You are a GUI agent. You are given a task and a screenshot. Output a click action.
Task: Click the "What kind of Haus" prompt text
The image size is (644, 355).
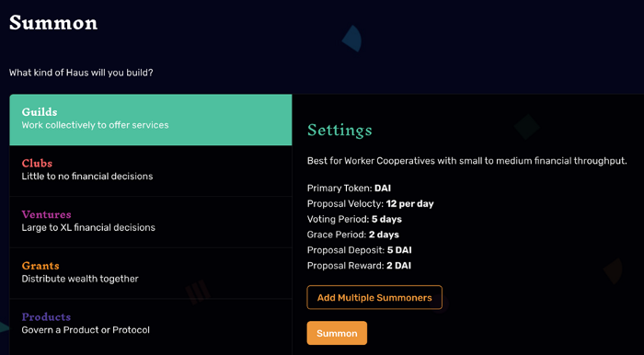(81, 73)
